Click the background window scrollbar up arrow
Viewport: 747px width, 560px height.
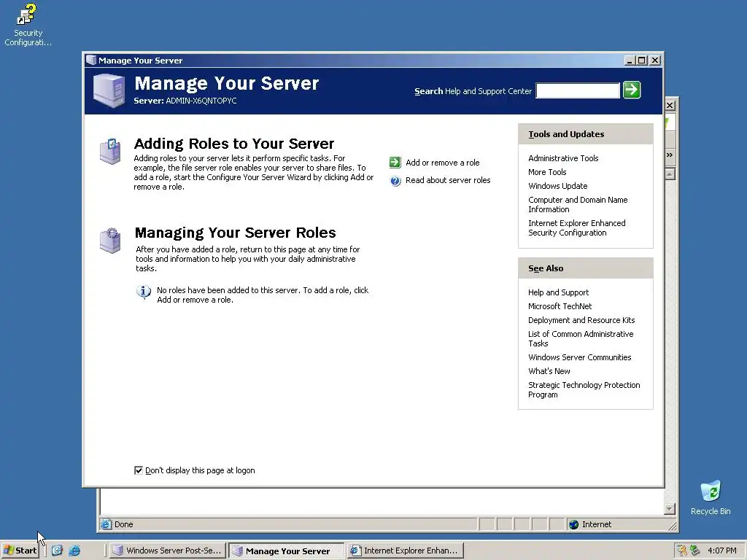670,174
